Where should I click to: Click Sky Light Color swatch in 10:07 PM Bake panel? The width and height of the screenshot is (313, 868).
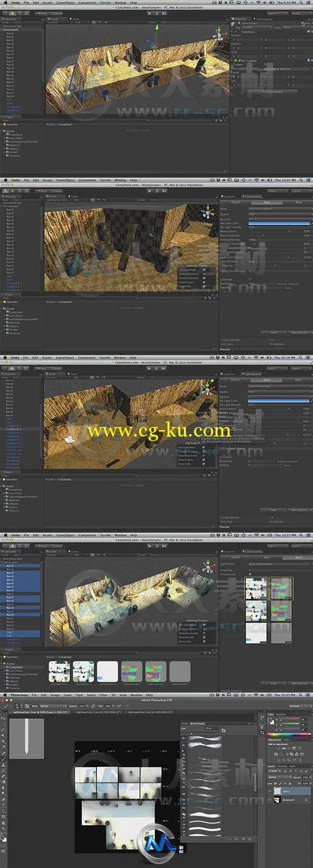pos(278,223)
